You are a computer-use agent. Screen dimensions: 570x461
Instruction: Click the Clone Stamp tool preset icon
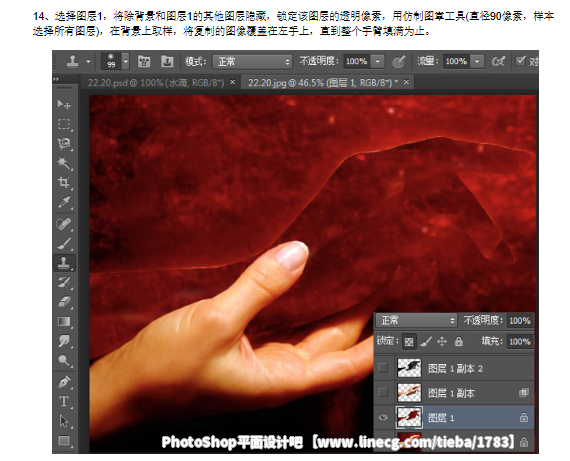72,61
